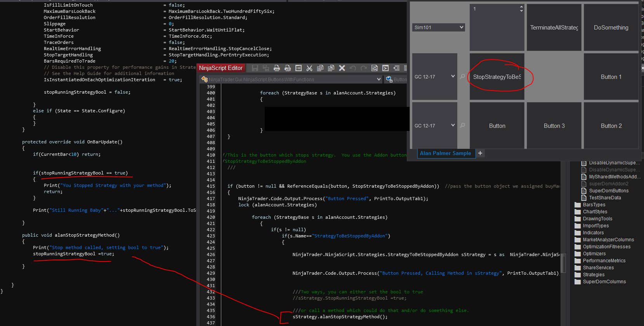Click the TerminateAllStrategies button

click(x=554, y=28)
